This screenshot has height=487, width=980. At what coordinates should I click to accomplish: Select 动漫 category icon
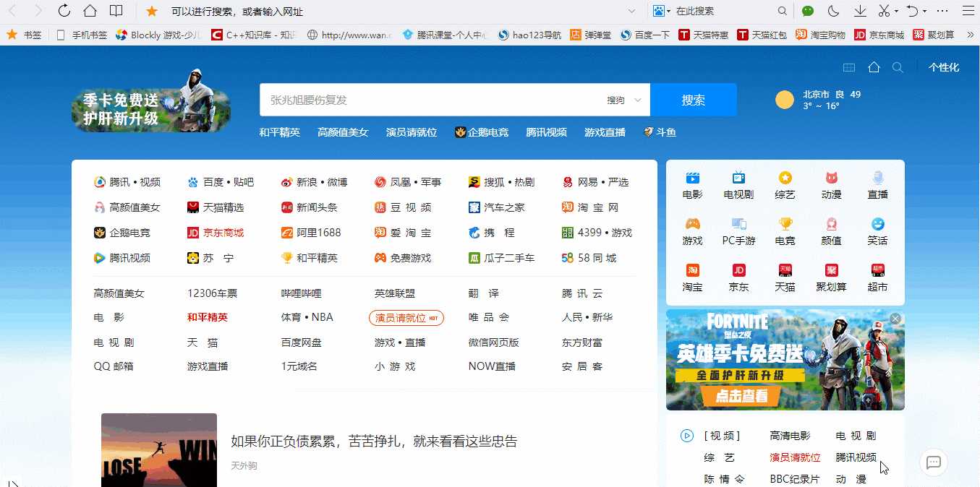[831, 186]
